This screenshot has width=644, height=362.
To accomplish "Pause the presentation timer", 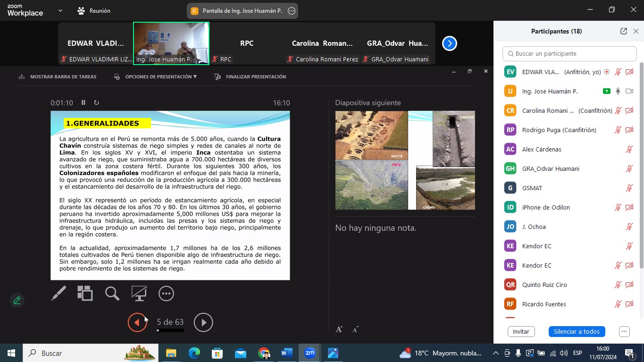I will [84, 103].
